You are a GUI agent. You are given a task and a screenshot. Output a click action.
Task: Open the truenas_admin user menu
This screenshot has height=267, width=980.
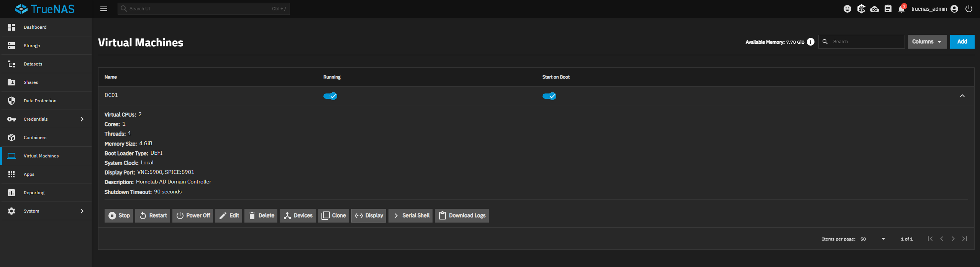click(934, 9)
